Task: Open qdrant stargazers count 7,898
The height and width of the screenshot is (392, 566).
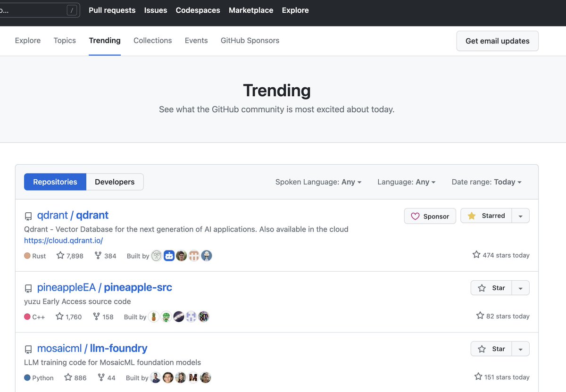Action: 70,256
